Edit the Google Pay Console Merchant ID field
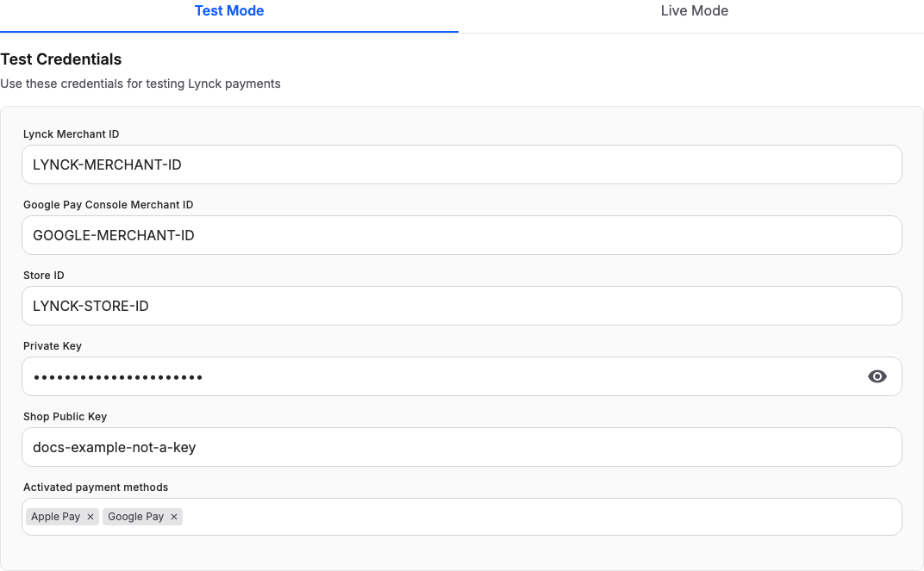The width and height of the screenshot is (924, 571). click(461, 235)
